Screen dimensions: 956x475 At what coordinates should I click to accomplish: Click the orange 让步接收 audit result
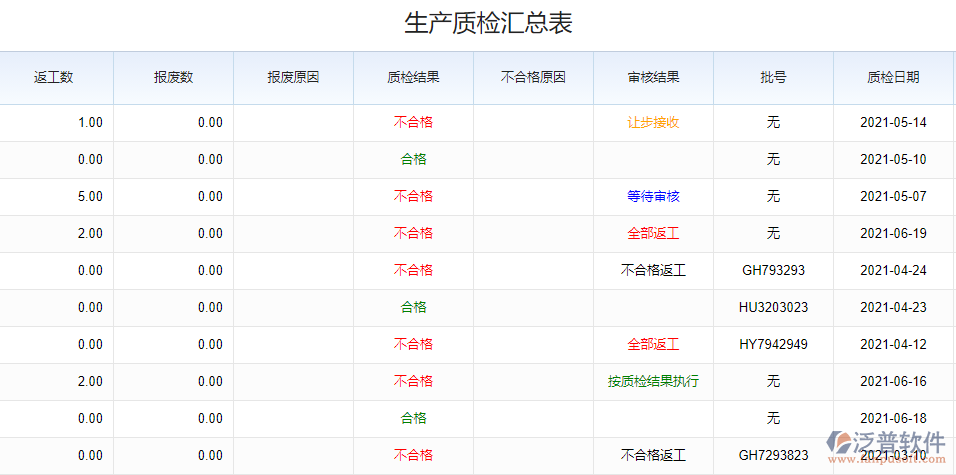[x=654, y=123]
